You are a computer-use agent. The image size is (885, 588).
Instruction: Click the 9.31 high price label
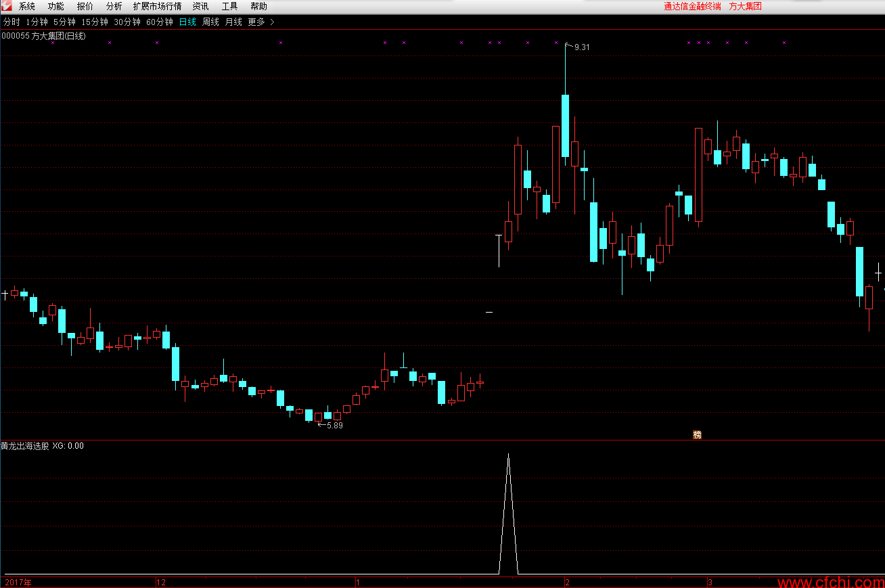(582, 47)
